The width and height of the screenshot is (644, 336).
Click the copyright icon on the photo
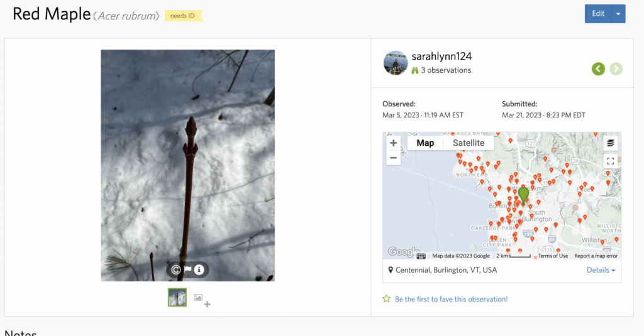tap(176, 269)
